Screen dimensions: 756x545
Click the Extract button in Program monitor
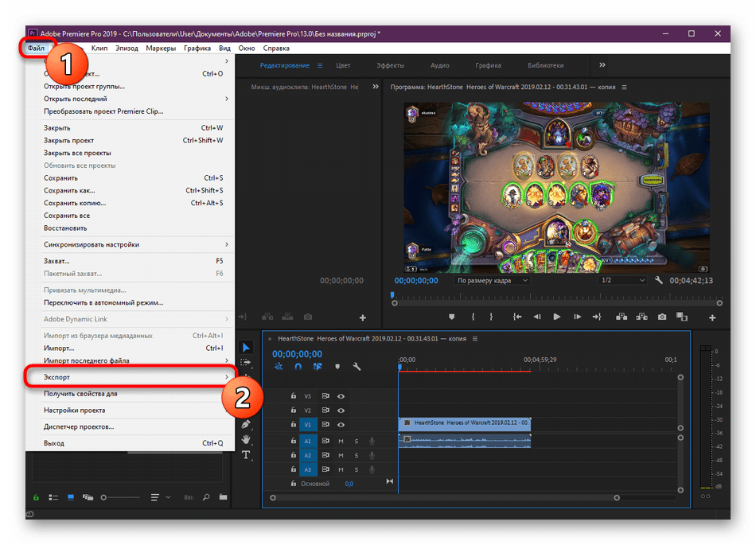click(641, 317)
